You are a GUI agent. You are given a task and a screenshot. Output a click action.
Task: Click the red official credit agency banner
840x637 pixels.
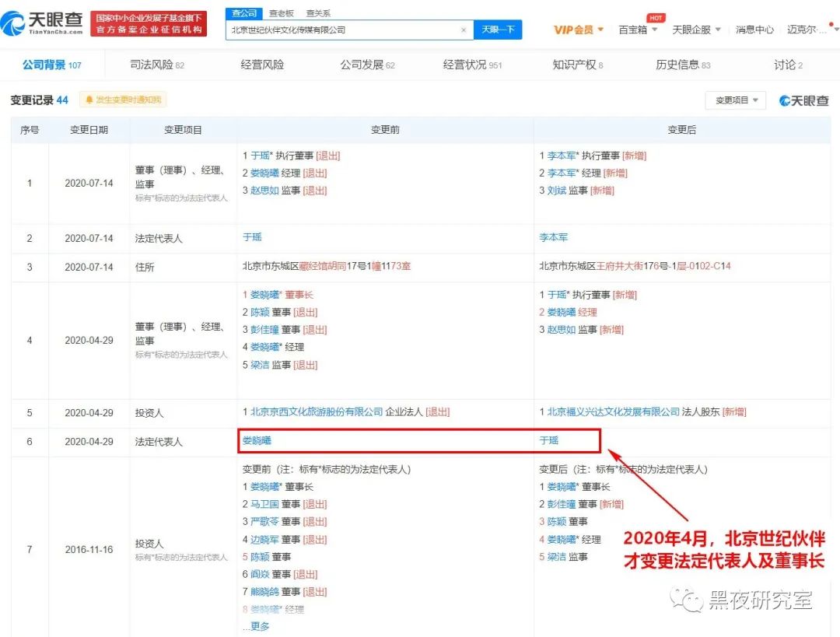[149, 23]
